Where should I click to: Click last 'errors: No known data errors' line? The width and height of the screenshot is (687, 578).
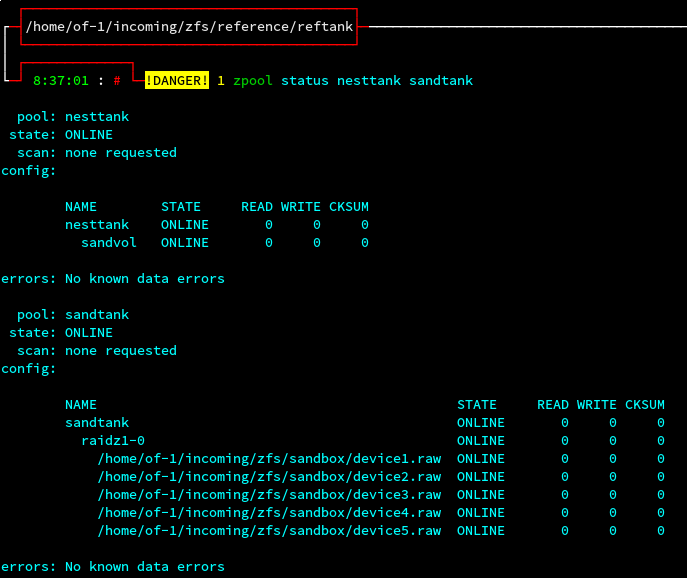[113, 567]
